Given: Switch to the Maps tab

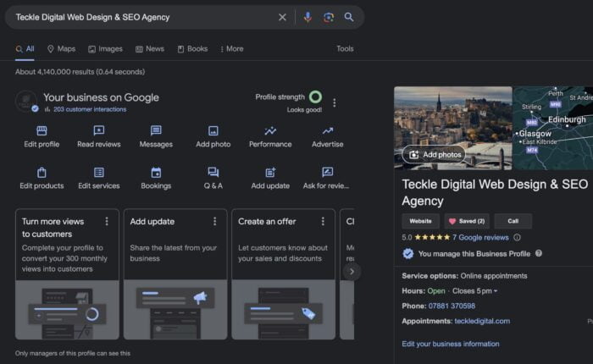Looking at the screenshot, I should coord(61,49).
